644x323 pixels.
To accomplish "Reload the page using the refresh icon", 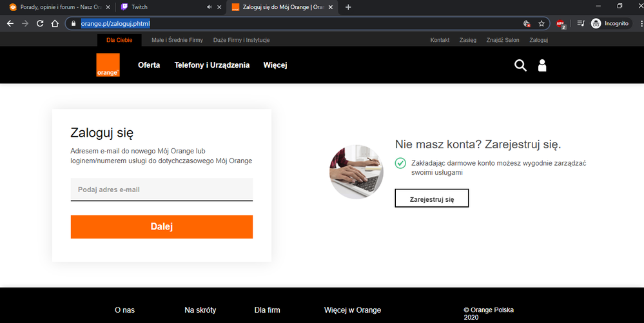I will [x=40, y=23].
